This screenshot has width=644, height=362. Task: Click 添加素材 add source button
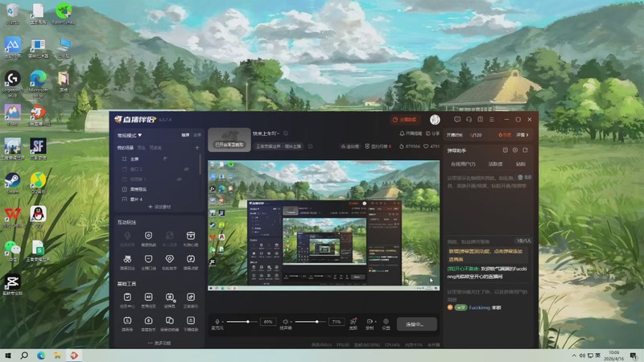click(159, 207)
